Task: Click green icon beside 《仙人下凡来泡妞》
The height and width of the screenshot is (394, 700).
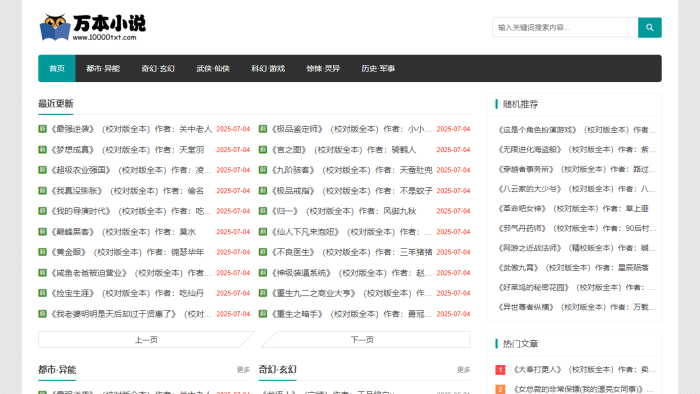Action: [263, 232]
